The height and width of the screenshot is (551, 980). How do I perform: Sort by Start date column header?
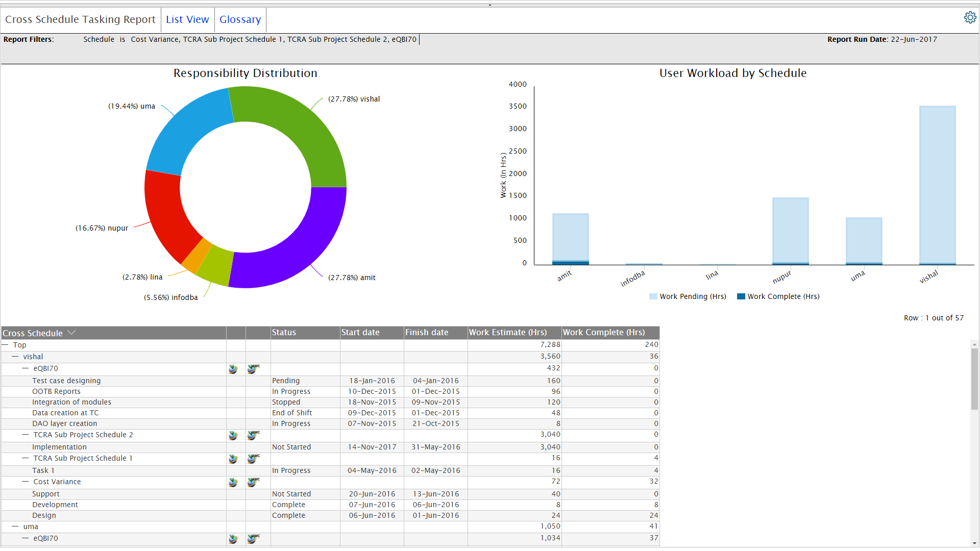tap(372, 333)
